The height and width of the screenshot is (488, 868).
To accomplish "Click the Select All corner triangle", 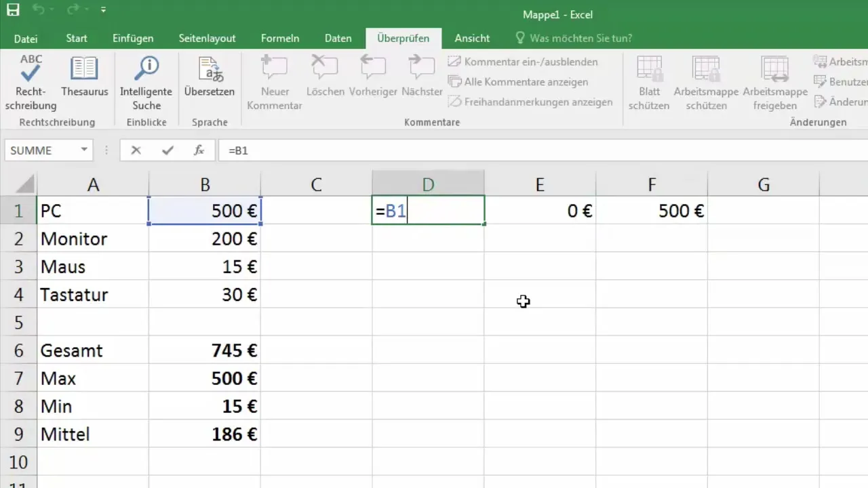I will click(18, 184).
